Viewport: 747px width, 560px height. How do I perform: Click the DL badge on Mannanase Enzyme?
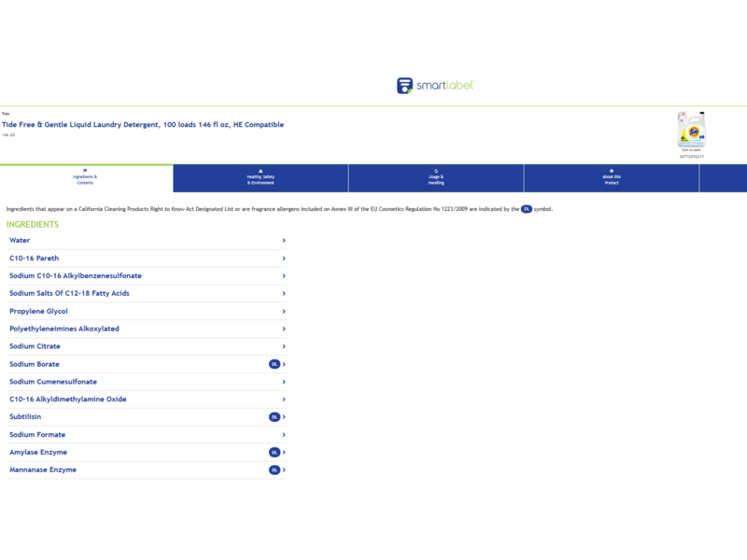tap(275, 470)
